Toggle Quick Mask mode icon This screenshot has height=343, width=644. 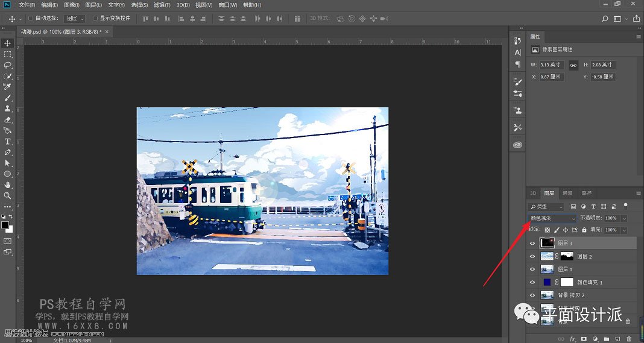coord(7,241)
